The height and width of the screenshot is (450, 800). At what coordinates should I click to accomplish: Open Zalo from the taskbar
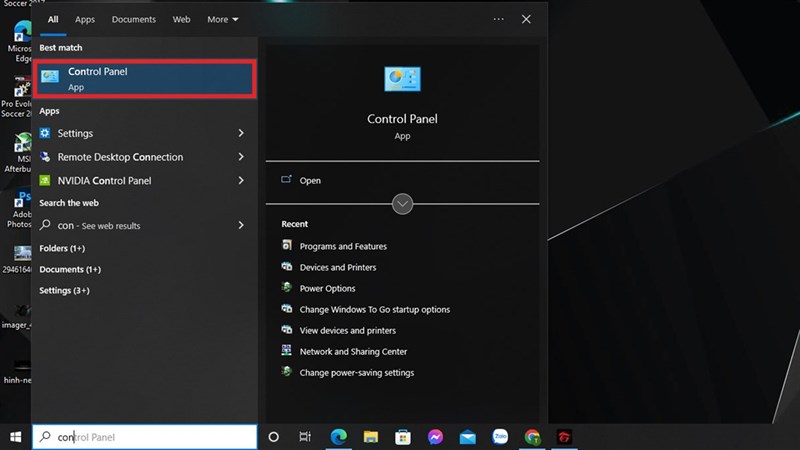pyautogui.click(x=500, y=437)
